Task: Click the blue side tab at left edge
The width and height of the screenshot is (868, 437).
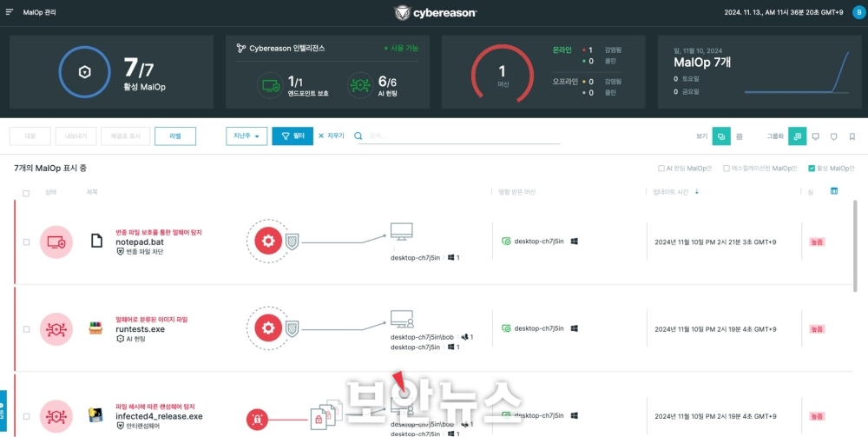Action: coord(3,411)
